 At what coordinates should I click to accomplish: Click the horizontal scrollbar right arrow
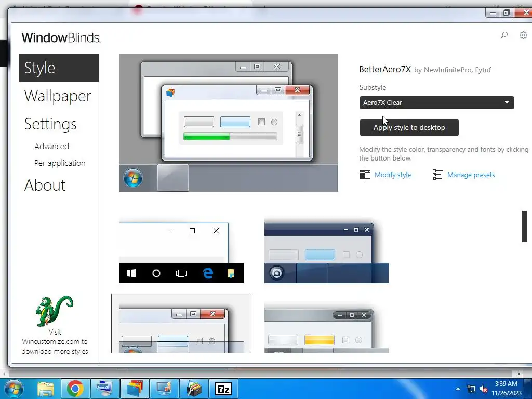point(519,374)
